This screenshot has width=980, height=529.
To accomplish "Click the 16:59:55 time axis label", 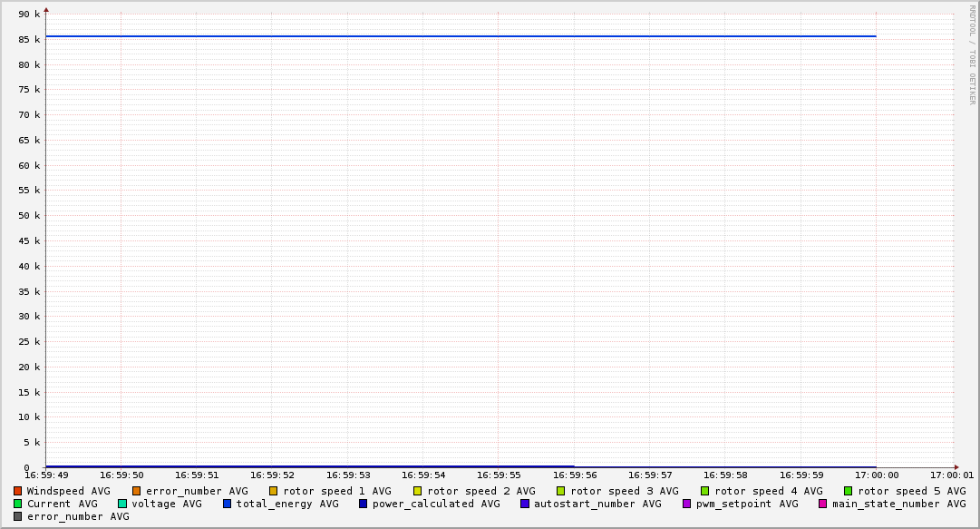I will tap(498, 475).
